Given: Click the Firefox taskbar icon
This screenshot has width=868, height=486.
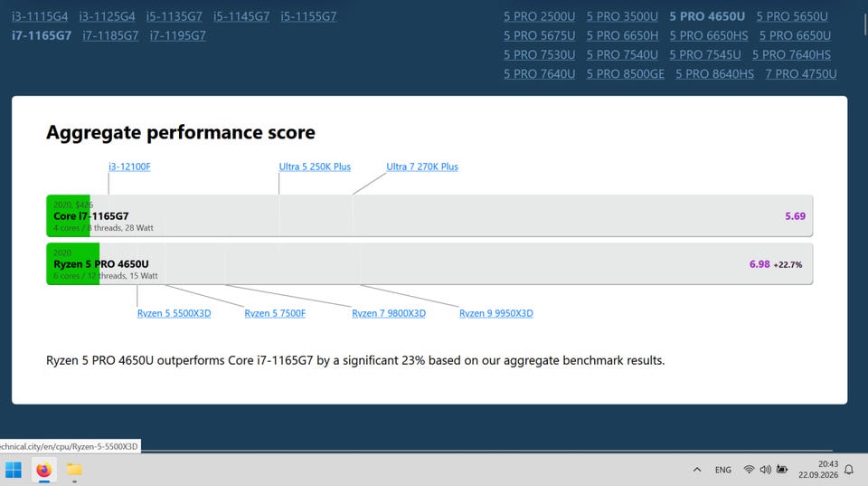Looking at the screenshot, I should click(43, 470).
